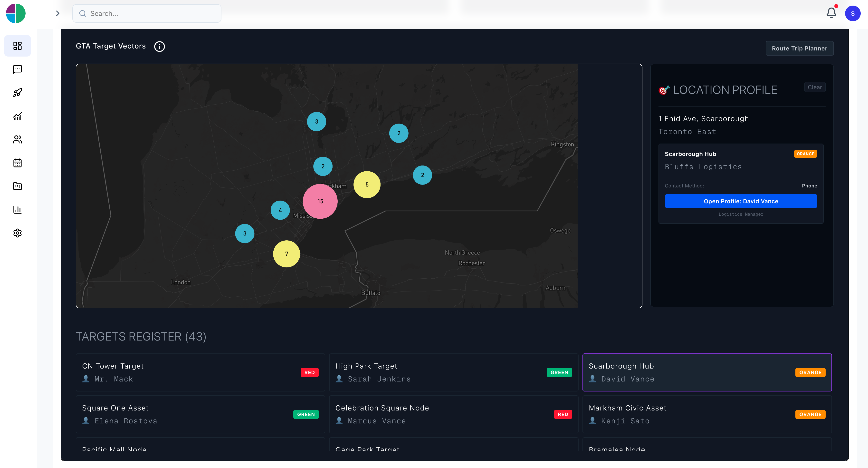Open the calendar sidebar icon

click(x=18, y=163)
